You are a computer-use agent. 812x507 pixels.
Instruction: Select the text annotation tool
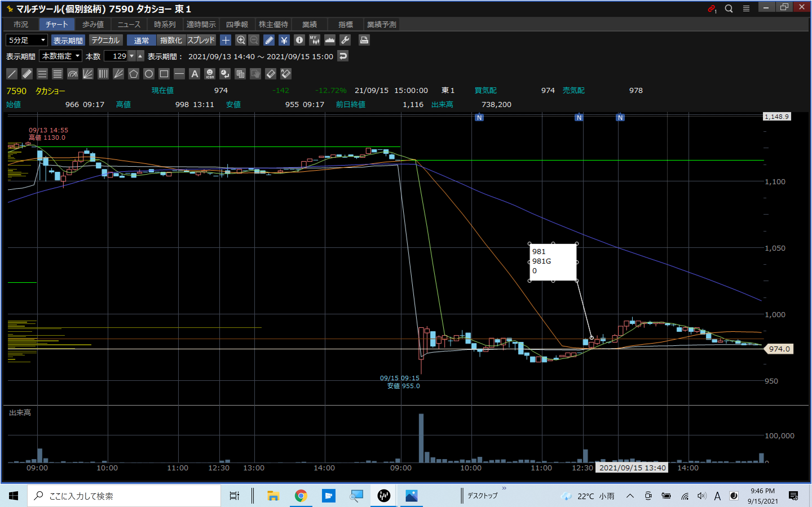pos(195,74)
